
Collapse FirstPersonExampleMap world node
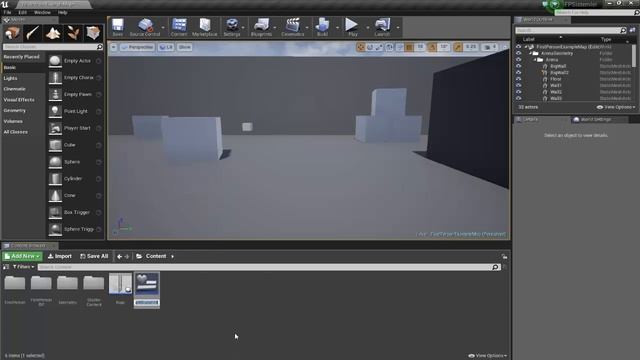click(526, 47)
